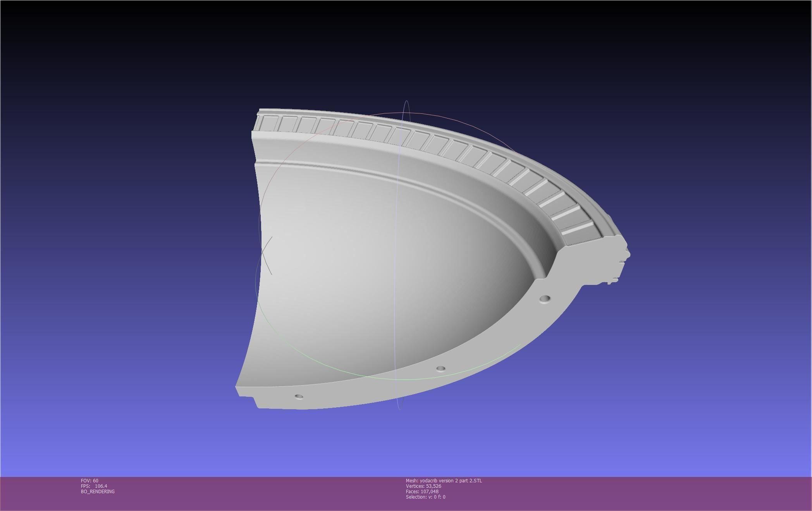
Task: Click the Vertices: 53,526 info line
Action: click(x=423, y=486)
